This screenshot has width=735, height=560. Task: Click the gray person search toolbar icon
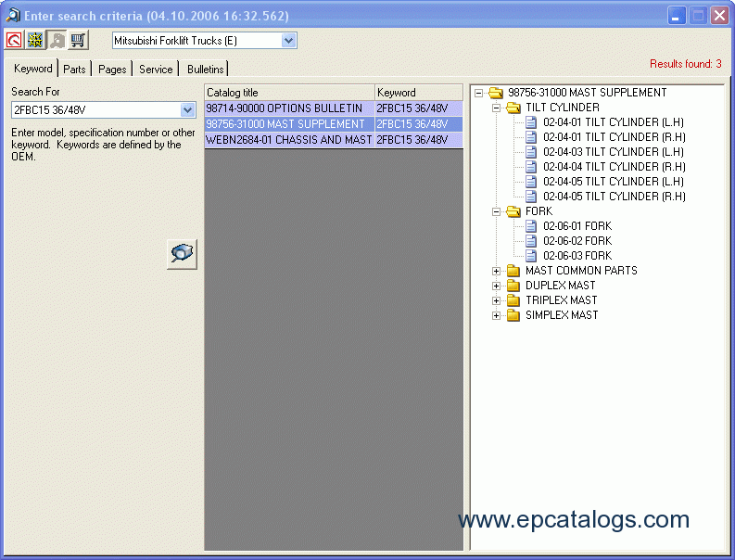57,41
